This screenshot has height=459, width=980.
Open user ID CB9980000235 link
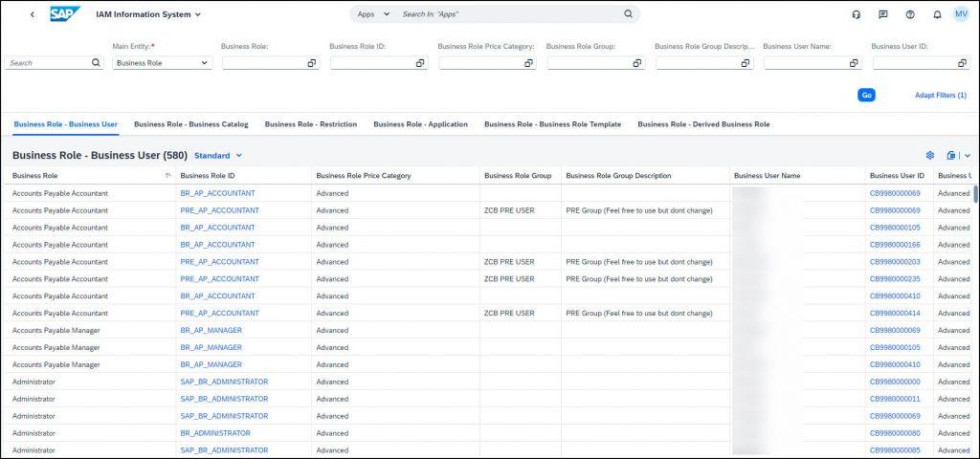pos(895,278)
